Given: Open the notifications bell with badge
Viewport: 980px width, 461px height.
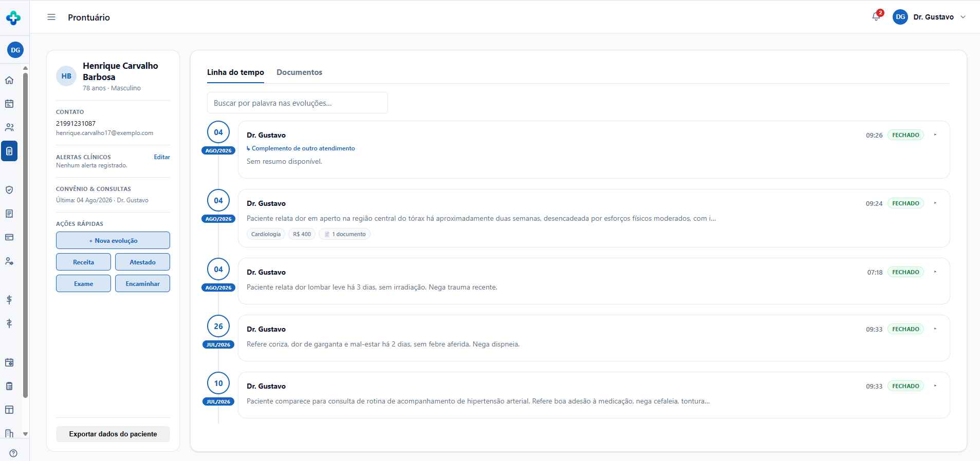Looking at the screenshot, I should pyautogui.click(x=877, y=16).
